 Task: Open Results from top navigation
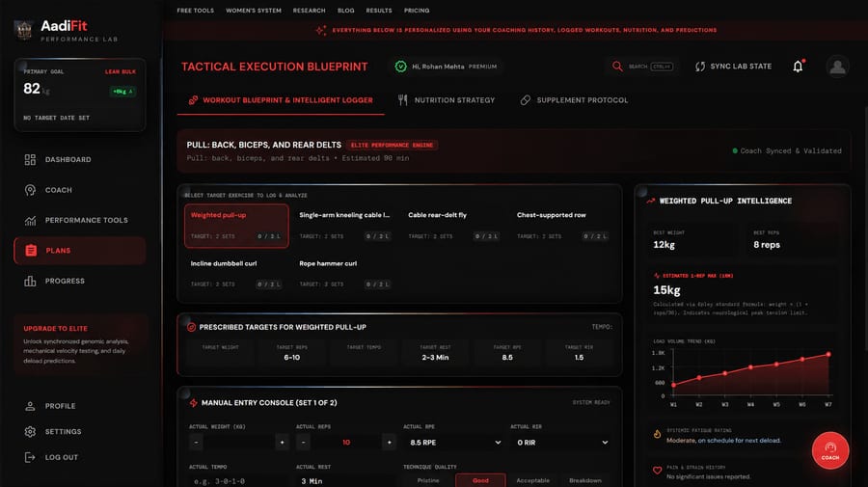(379, 11)
